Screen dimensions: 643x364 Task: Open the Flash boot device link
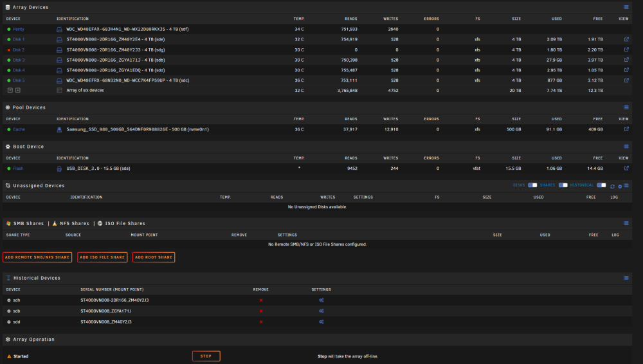coord(18,168)
